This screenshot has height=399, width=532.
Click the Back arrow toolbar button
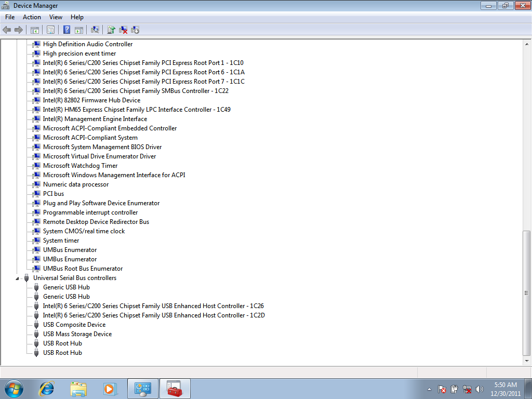[x=7, y=30]
